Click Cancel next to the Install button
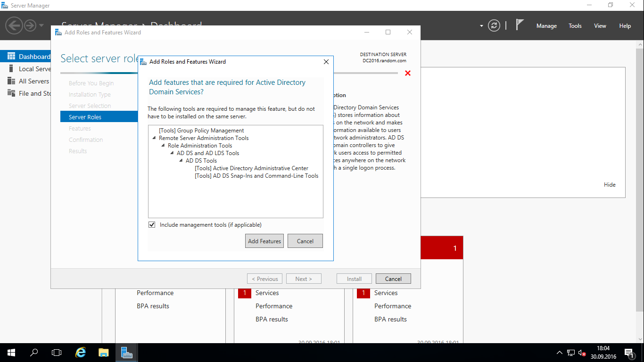 (x=393, y=279)
